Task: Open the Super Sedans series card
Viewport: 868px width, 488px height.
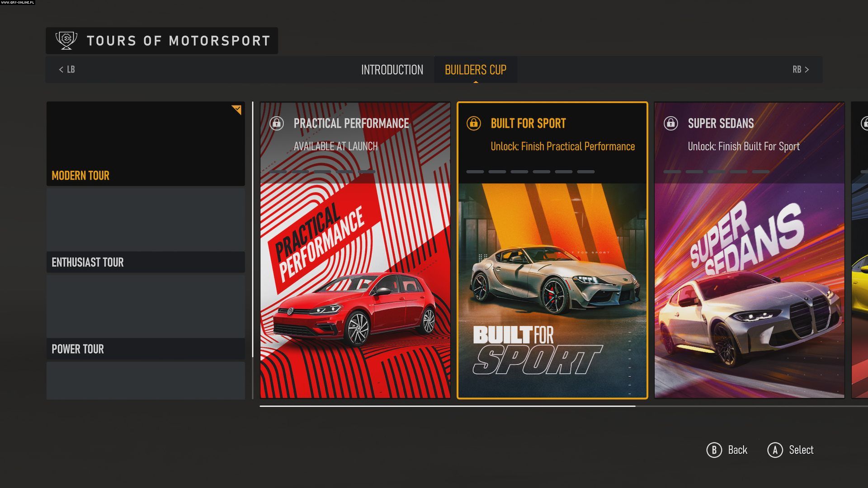Action: point(750,250)
